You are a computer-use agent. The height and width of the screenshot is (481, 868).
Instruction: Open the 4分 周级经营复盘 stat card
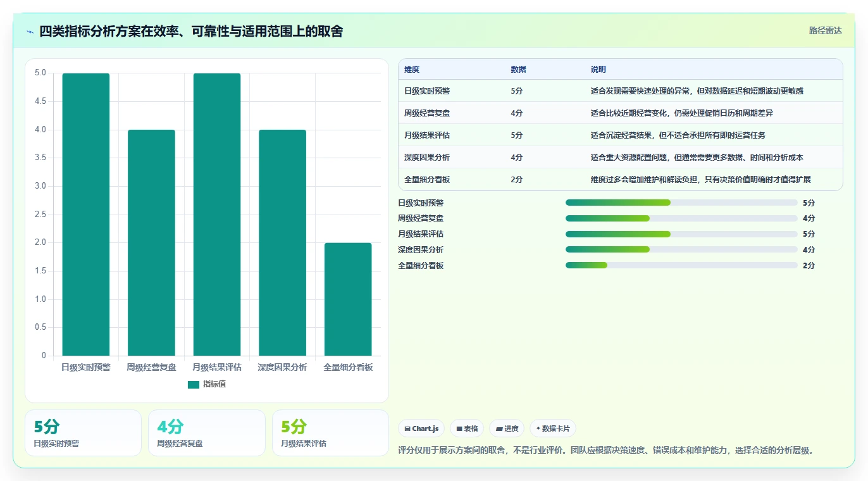click(x=207, y=433)
